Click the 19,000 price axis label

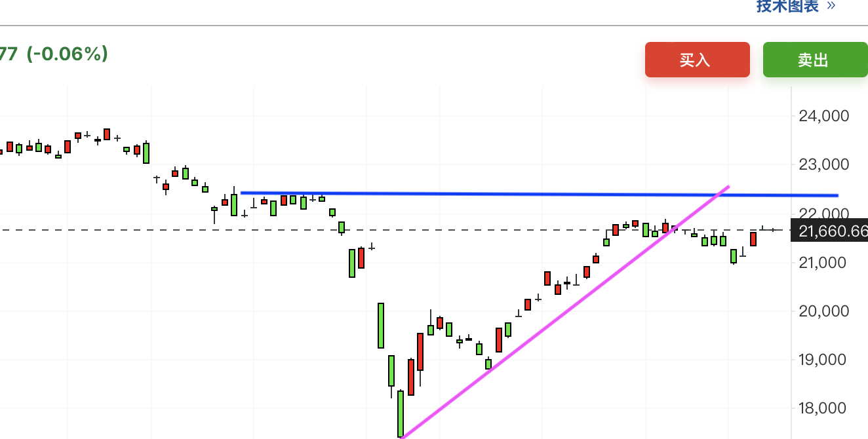(x=823, y=359)
